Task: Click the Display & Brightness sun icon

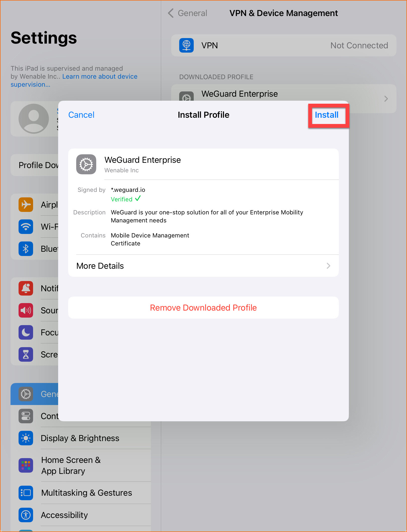Action: coord(26,438)
